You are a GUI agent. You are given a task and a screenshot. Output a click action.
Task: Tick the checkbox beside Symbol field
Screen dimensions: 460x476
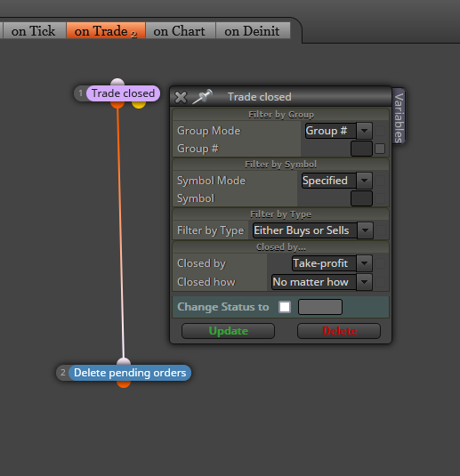[380, 198]
